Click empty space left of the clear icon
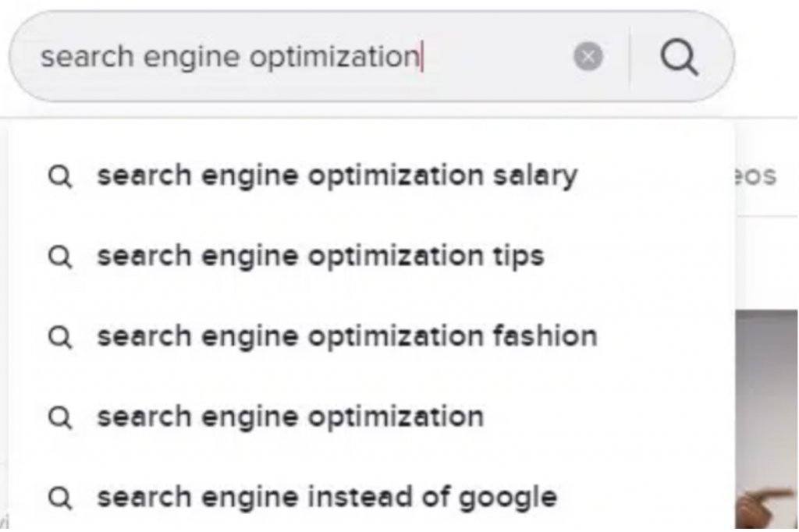 tap(499, 57)
